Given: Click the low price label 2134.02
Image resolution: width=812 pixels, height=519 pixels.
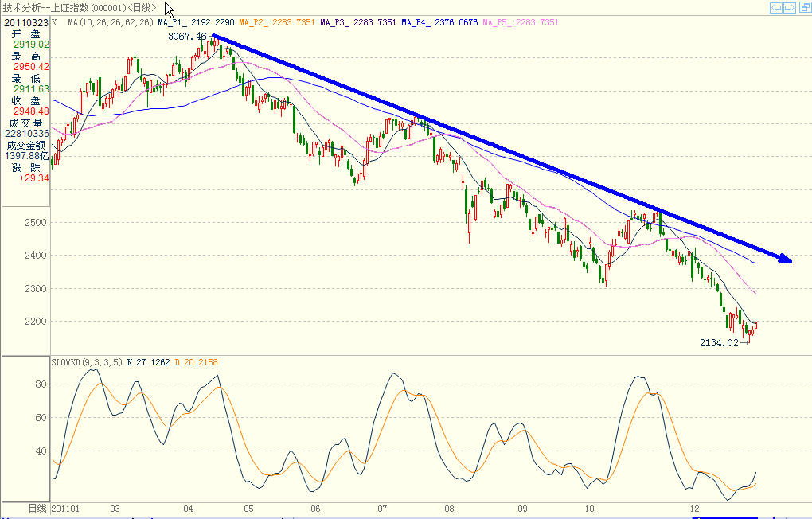Looking at the screenshot, I should pyautogui.click(x=719, y=343).
